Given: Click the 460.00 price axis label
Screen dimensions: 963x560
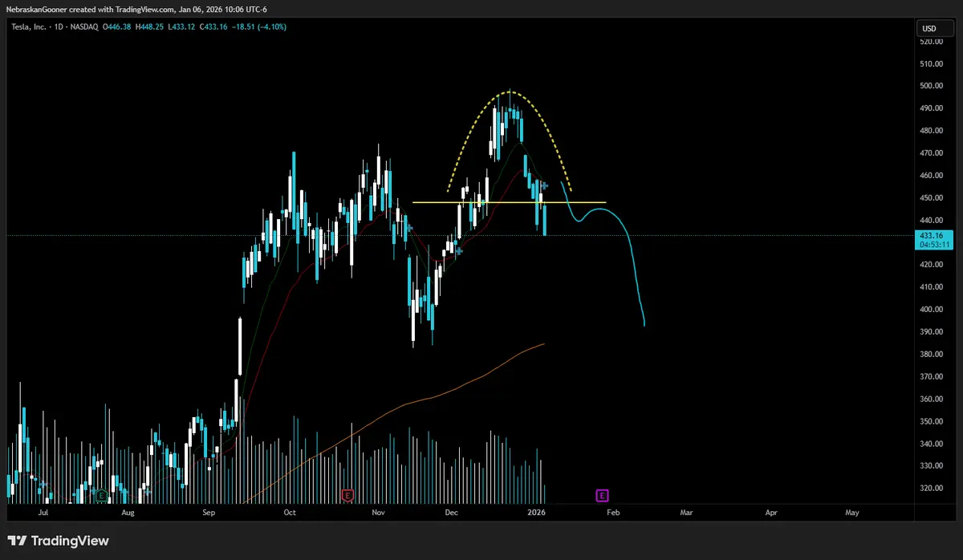Looking at the screenshot, I should pyautogui.click(x=932, y=176).
